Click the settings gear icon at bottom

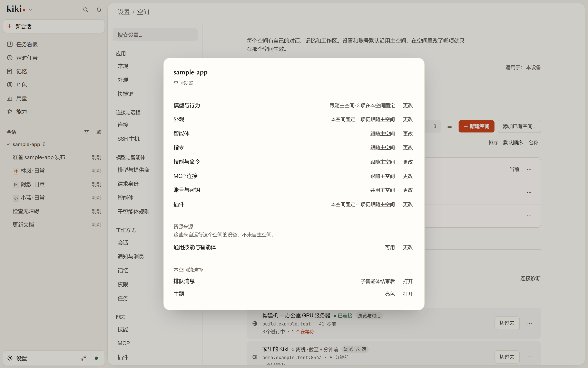[x=10, y=358]
